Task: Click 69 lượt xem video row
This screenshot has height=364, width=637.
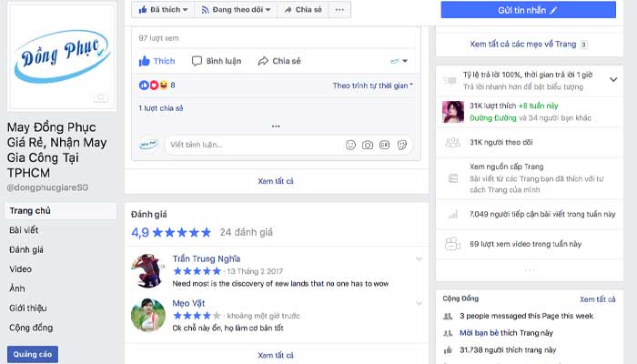Action: 530,244
